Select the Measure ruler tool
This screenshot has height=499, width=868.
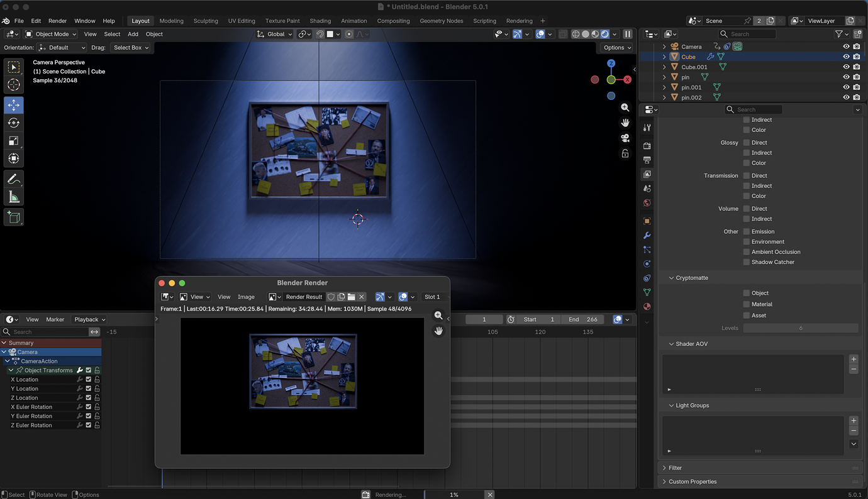pyautogui.click(x=14, y=198)
